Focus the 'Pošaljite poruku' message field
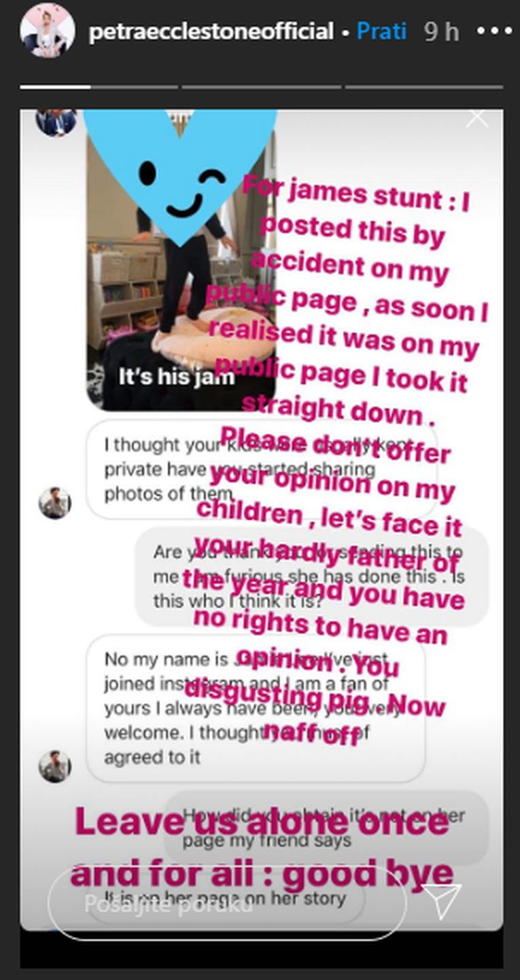This screenshot has width=520, height=980. 227,903
